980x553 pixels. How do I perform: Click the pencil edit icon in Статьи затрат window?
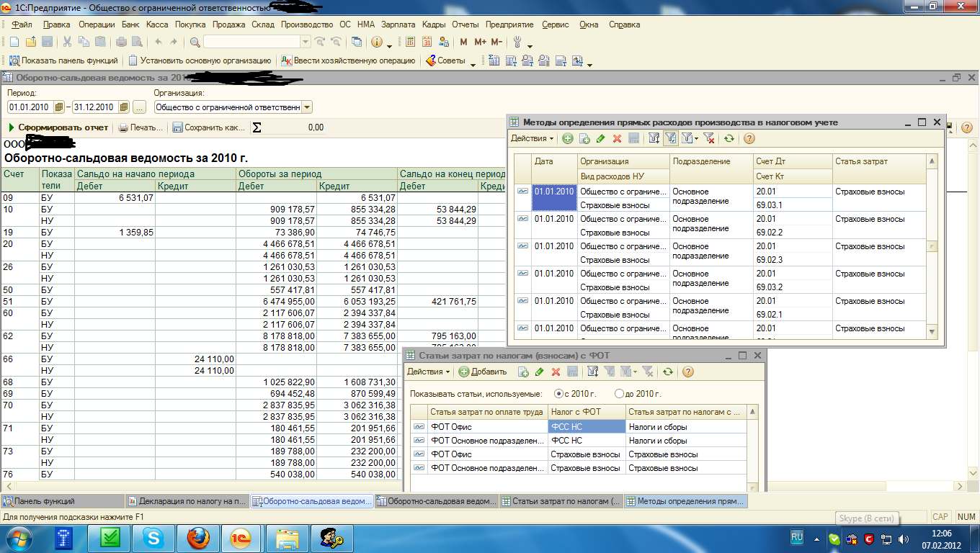coord(539,372)
